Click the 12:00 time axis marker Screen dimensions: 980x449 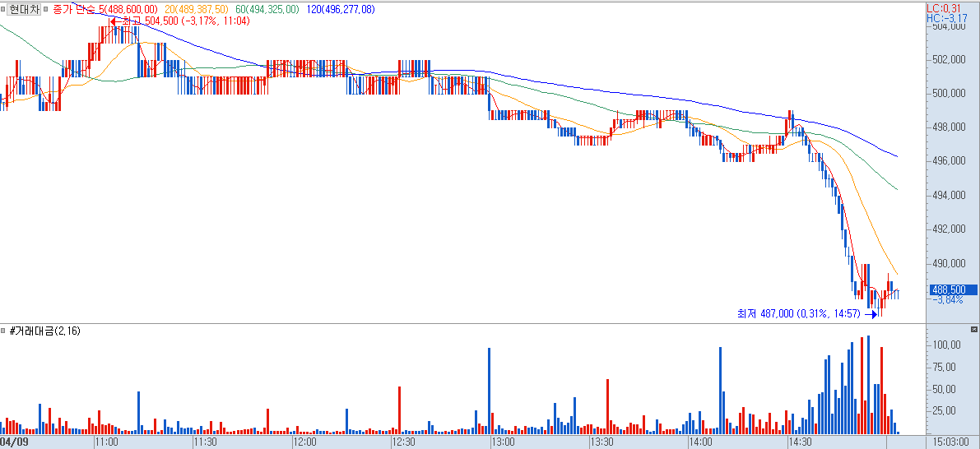[x=305, y=442]
